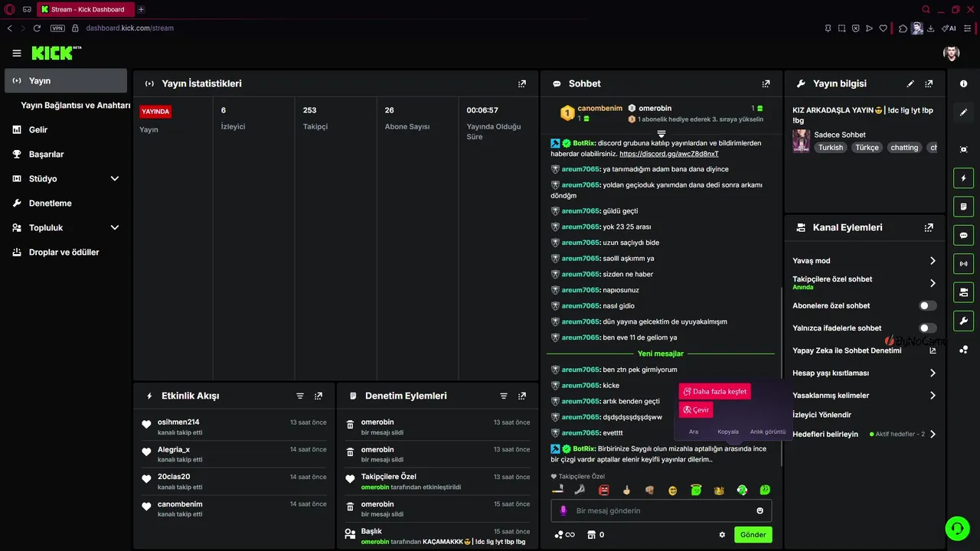Viewport: 980px width, 551px height.
Task: Select Yayın in the sidebar
Action: click(65, 80)
